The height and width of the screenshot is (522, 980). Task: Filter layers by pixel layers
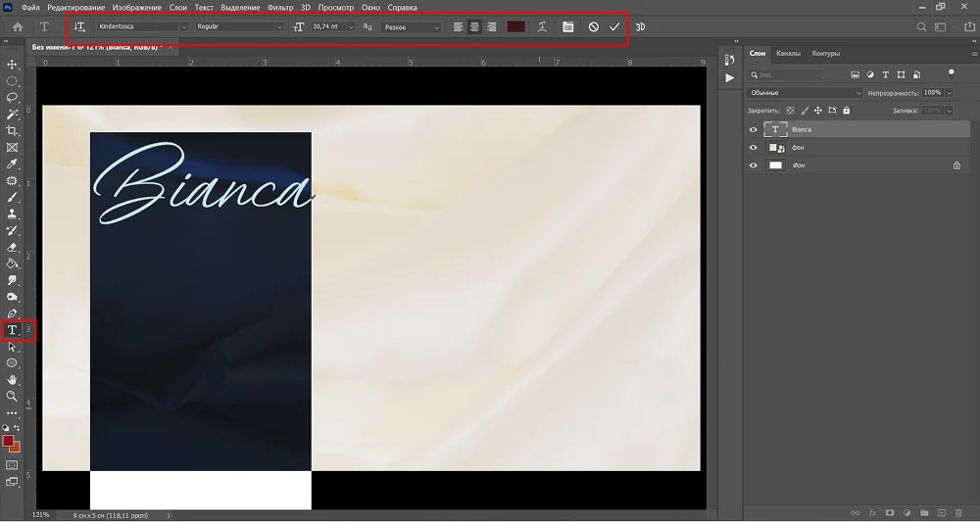[855, 75]
